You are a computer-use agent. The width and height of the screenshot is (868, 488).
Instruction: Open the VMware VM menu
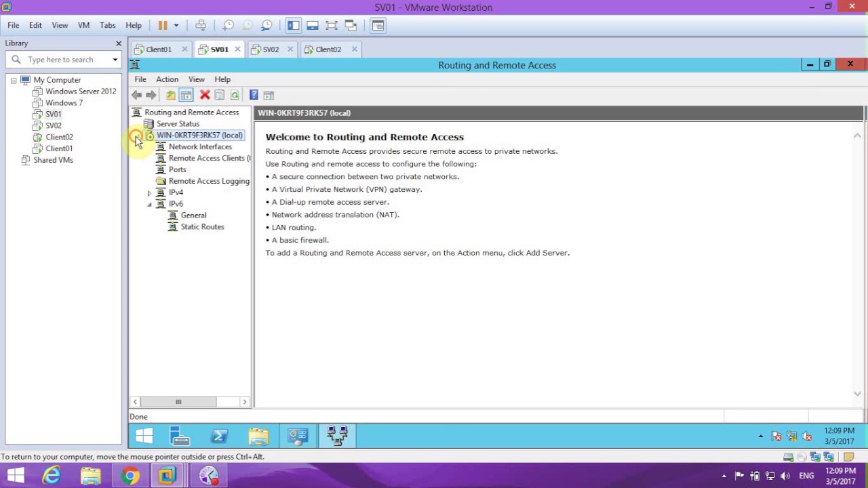coord(83,25)
